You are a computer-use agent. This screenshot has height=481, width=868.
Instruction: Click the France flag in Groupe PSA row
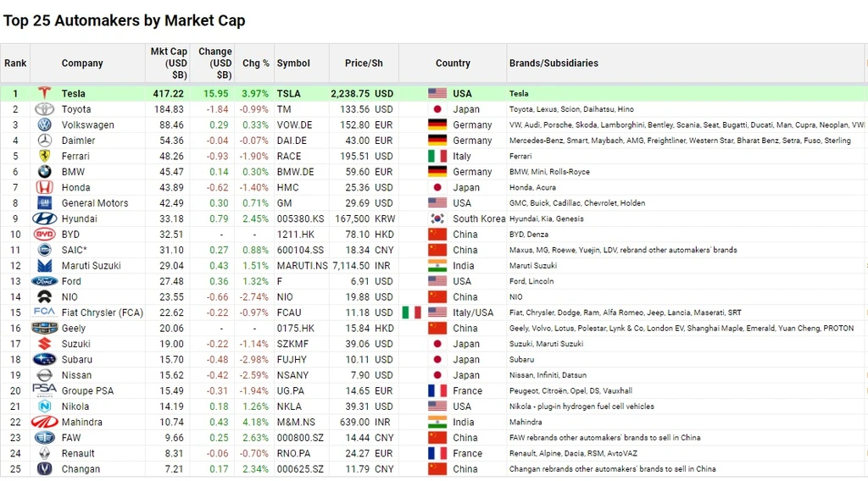click(x=437, y=390)
